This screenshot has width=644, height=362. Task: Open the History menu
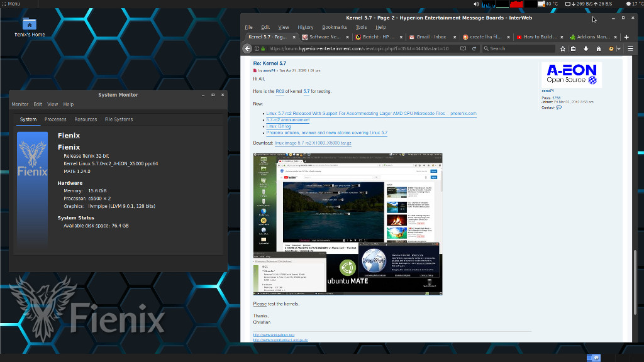coord(305,27)
